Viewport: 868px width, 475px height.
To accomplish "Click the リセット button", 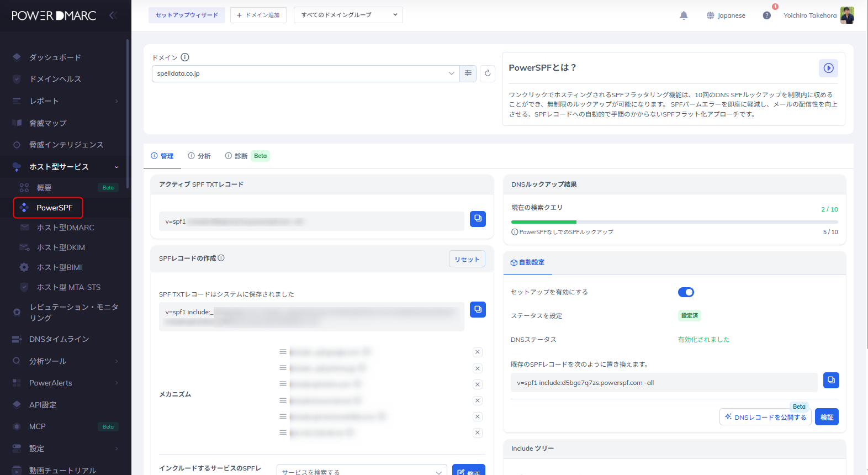I will (467, 259).
